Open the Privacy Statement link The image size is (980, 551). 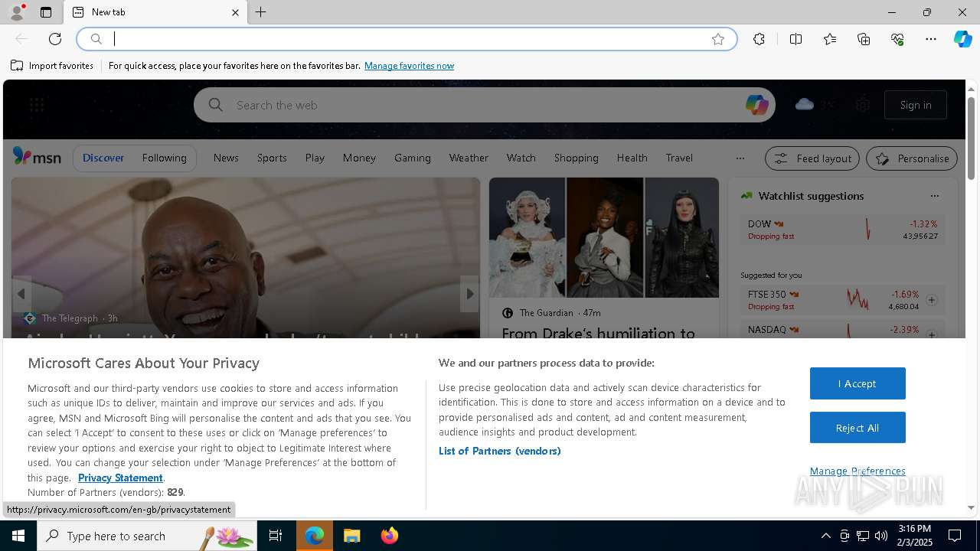120,478
